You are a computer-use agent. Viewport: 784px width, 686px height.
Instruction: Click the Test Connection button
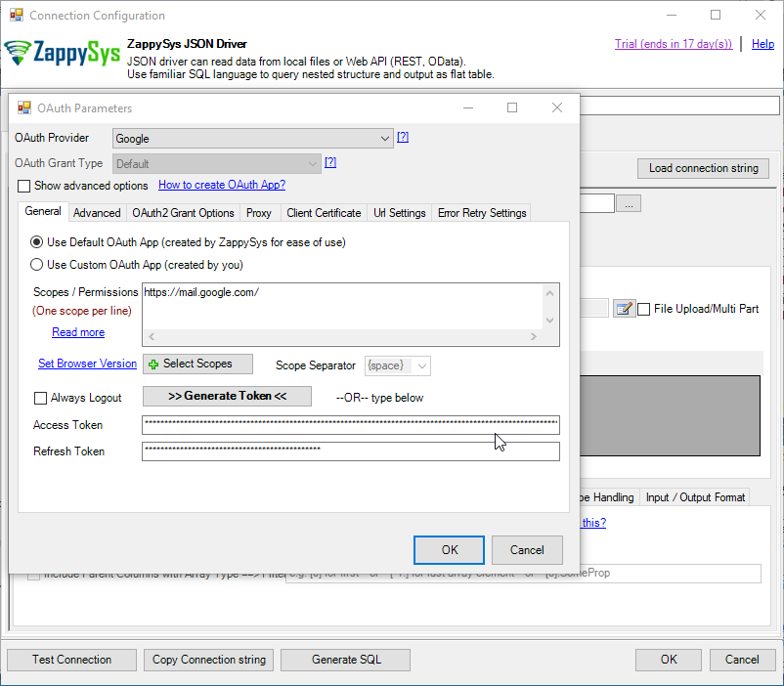72,660
